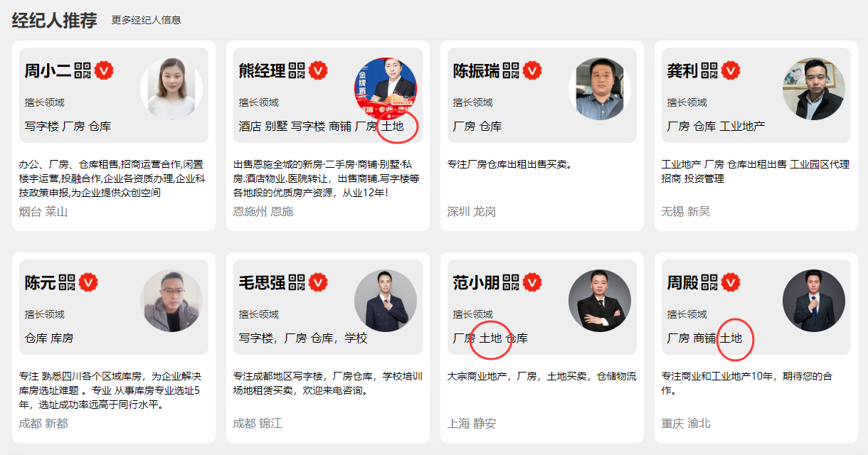The width and height of the screenshot is (868, 455).
Task: Show QR code for agent 范小朋
Action: (512, 282)
